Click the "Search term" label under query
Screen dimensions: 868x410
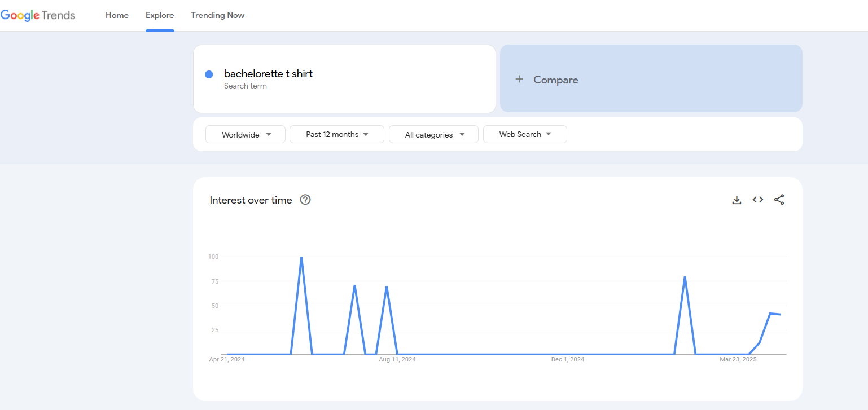point(246,86)
